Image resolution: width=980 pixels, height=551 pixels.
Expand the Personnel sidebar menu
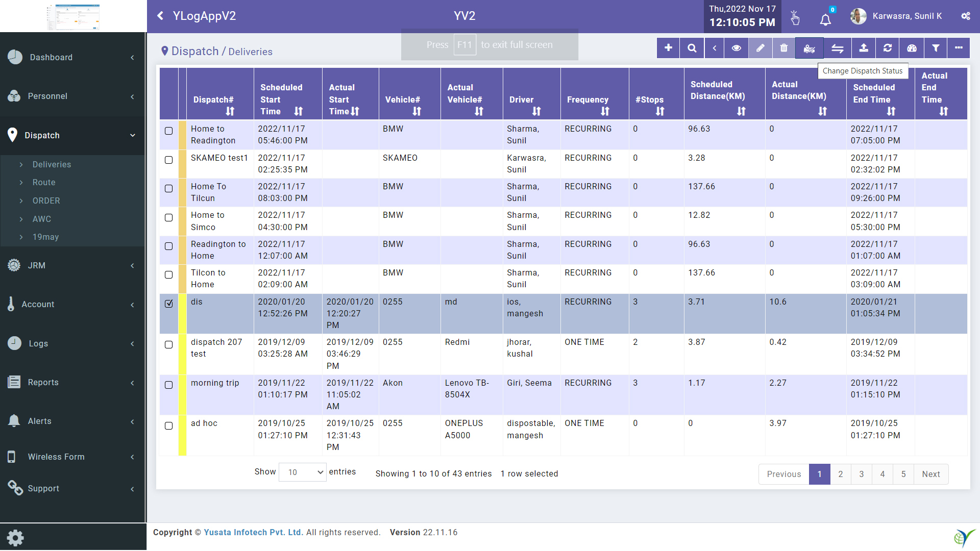coord(72,96)
